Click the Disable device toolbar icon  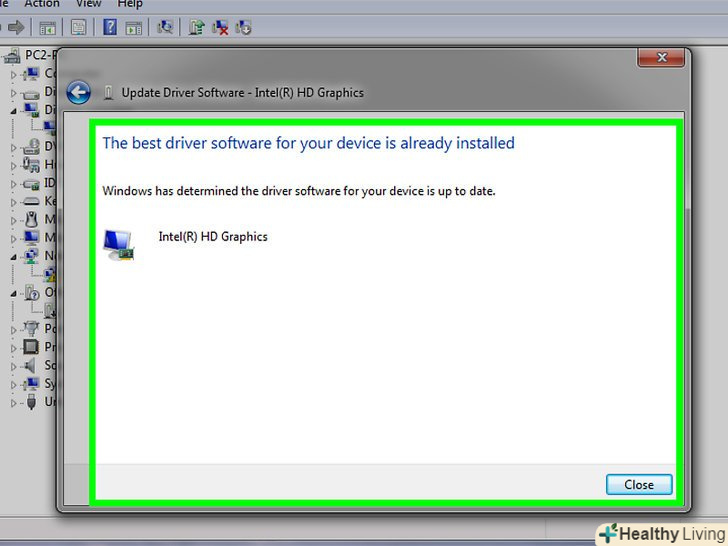(243, 27)
